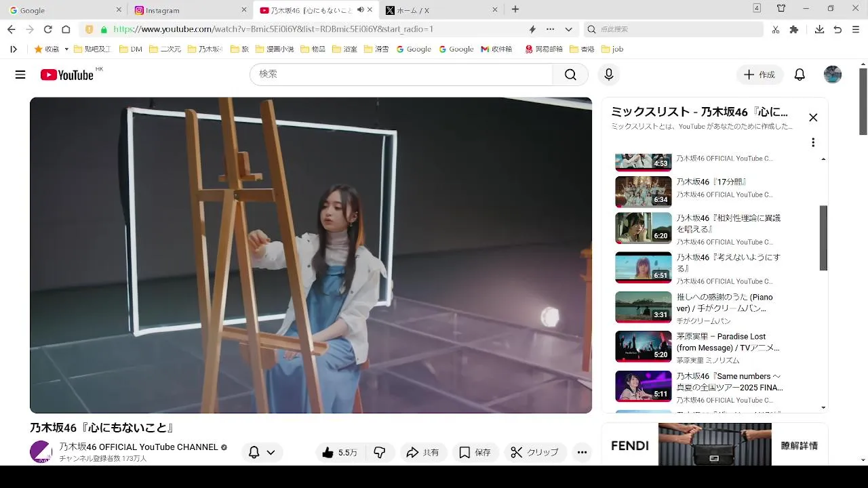868x488 pixels.
Task: Open YouTube notifications bell in header
Action: tap(800, 75)
